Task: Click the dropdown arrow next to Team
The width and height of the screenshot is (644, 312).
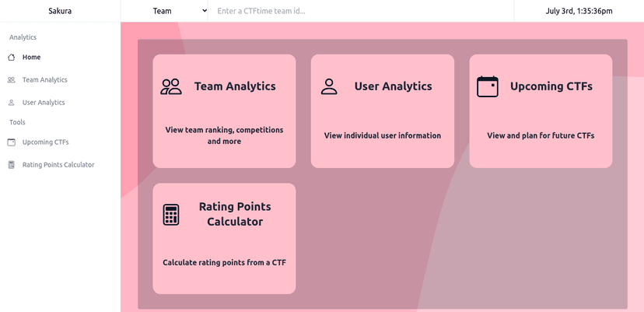Action: pos(205,11)
